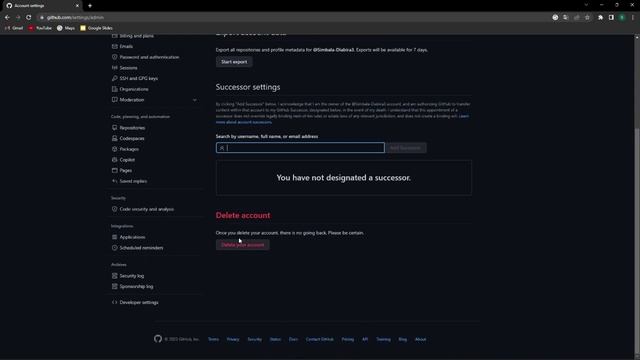Viewport: 640px width, 360px height.
Task: Bookmark this page with star icon
Action: pyautogui.click(x=587, y=18)
